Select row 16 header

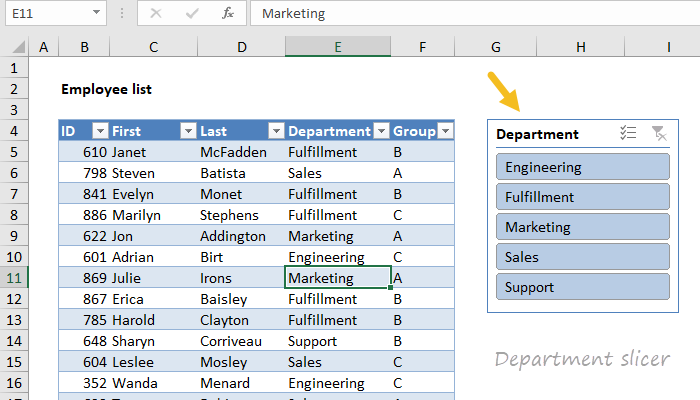tap(14, 383)
